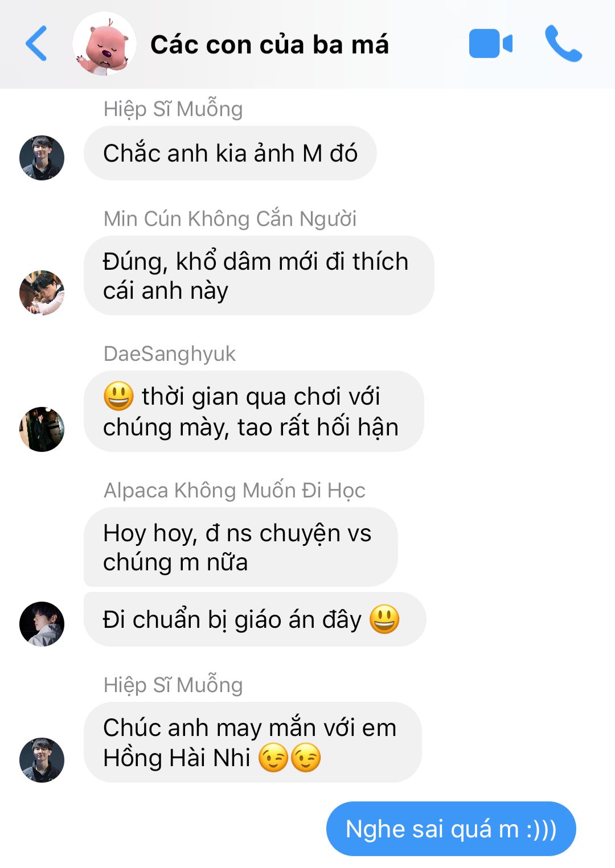615x868 pixels.
Task: Tap Hiệp Sĩ Muỗng's avatar beside last message
Action: 42,760
